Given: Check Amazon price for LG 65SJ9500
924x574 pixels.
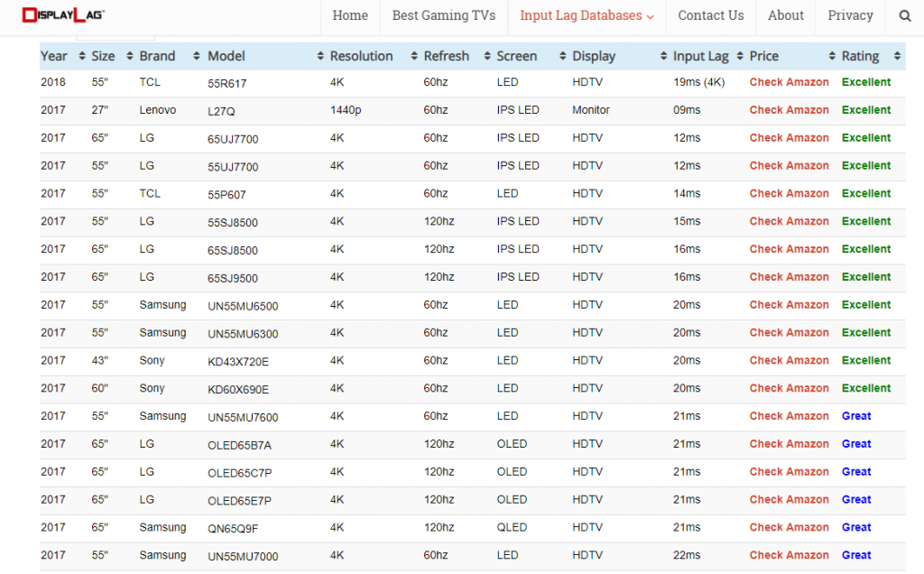Looking at the screenshot, I should [x=789, y=277].
